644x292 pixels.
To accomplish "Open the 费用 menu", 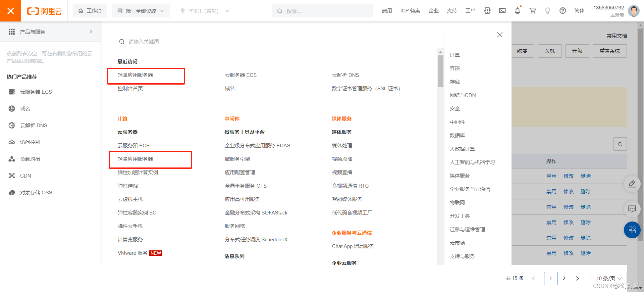I will 387,11.
